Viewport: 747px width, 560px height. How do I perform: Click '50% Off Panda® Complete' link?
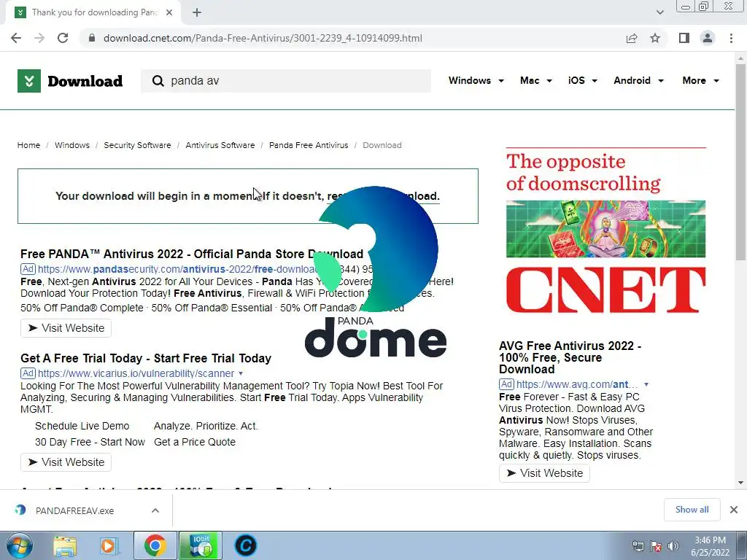pos(82,308)
